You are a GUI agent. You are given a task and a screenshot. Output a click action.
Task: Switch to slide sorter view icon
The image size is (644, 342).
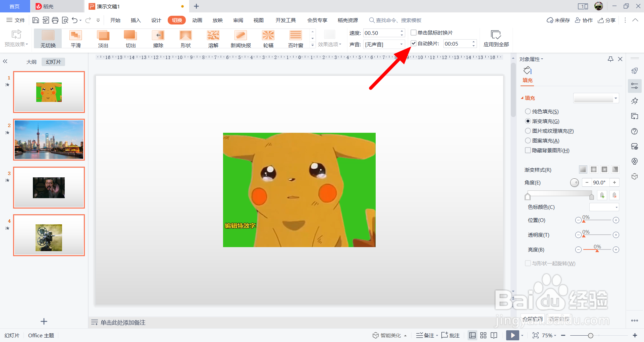coord(483,335)
